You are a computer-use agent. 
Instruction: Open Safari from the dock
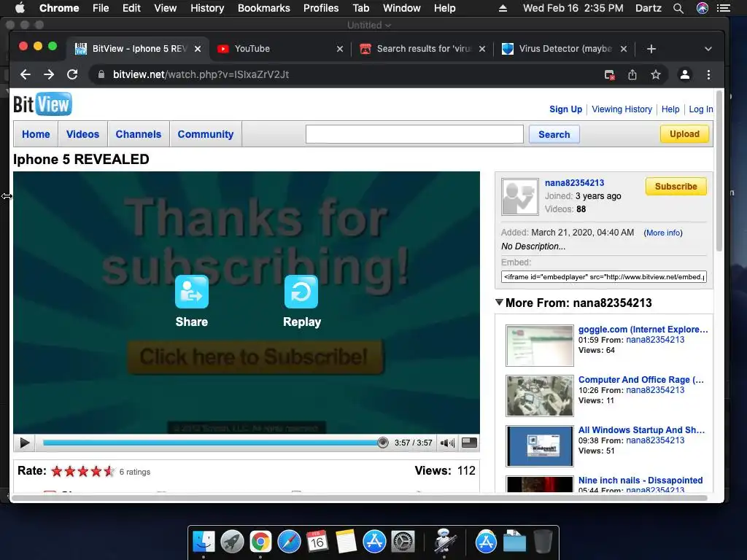tap(289, 542)
